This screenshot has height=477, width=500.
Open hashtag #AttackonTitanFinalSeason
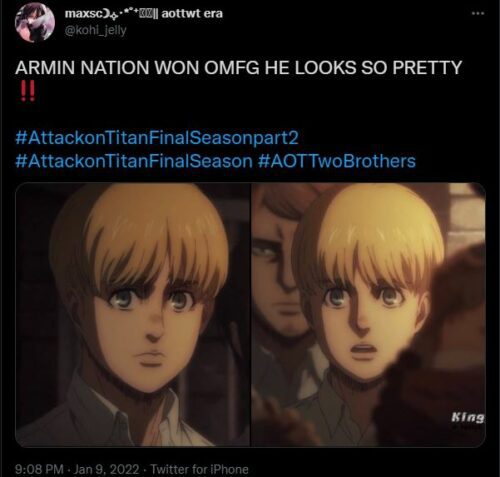pos(134,161)
